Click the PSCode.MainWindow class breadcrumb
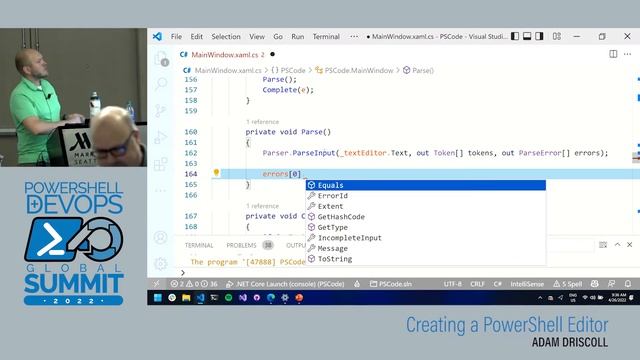This screenshot has width=640, height=360. [x=354, y=70]
